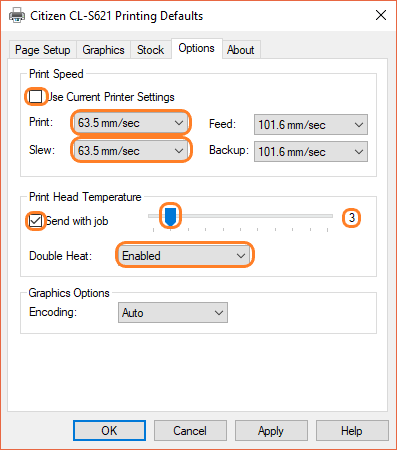The height and width of the screenshot is (450, 397).
Task: Open the Double Heat dropdown
Action: tap(184, 256)
